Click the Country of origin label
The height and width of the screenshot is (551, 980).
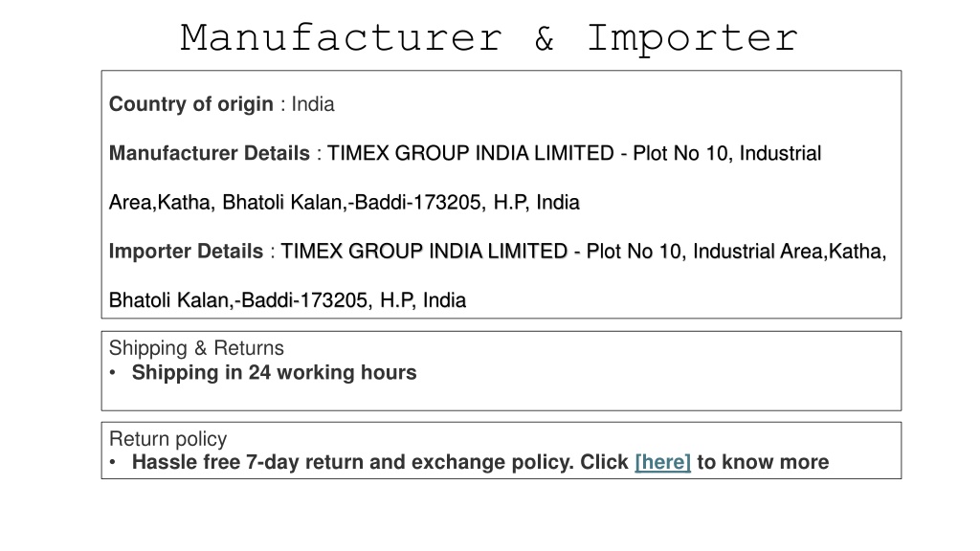pyautogui.click(x=191, y=103)
